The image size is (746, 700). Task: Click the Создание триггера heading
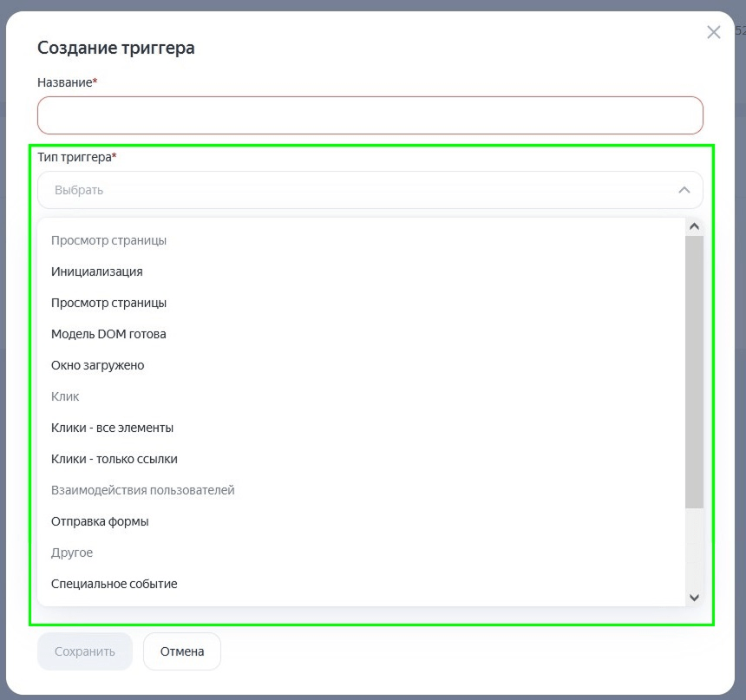116,48
